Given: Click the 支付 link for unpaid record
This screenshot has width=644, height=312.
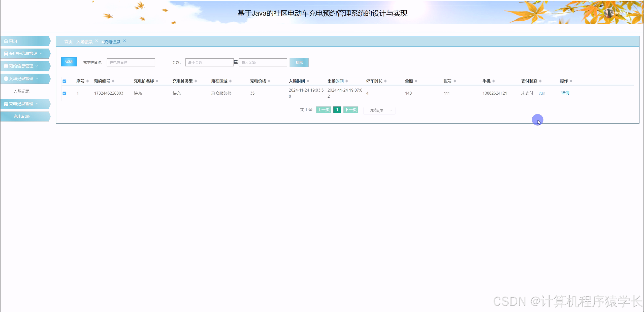Looking at the screenshot, I should [x=541, y=93].
